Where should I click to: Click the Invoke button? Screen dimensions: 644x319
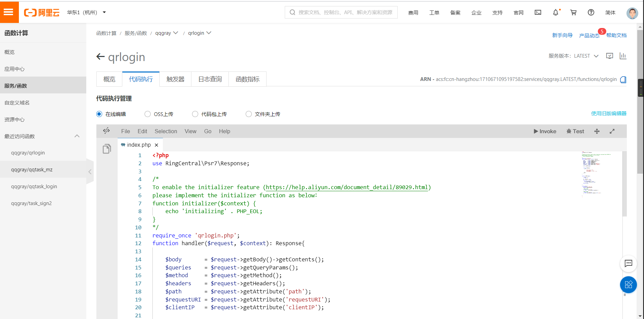pyautogui.click(x=545, y=132)
